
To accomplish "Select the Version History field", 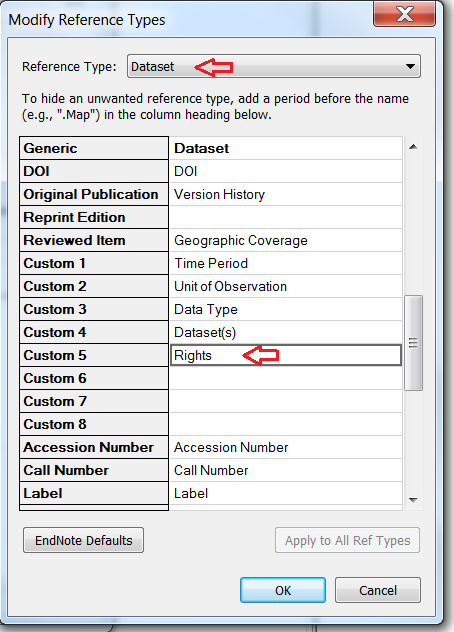I will point(286,194).
